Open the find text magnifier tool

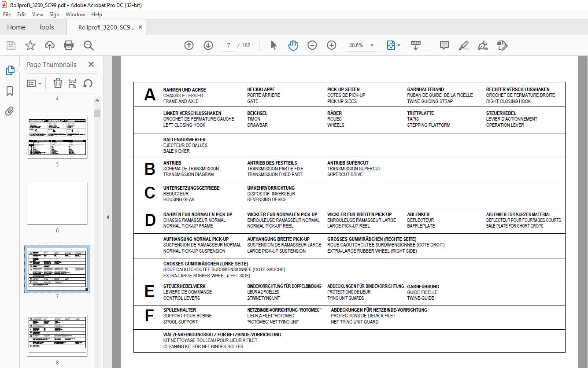89,45
